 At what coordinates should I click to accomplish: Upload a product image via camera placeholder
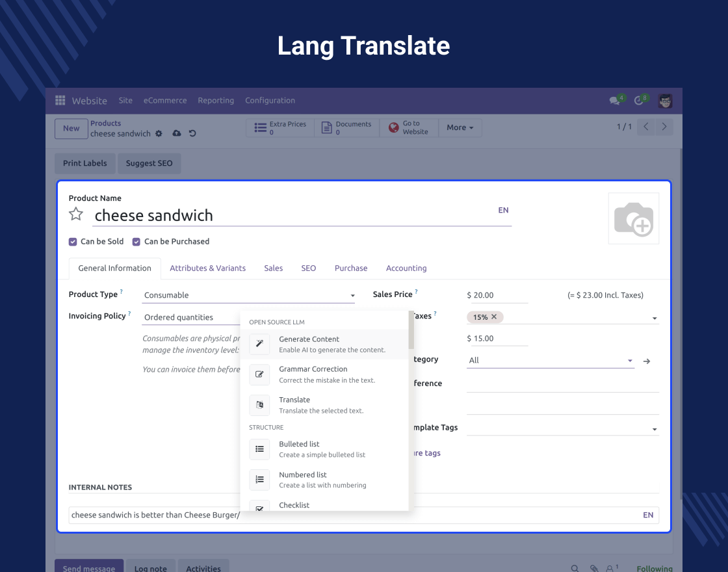click(634, 218)
